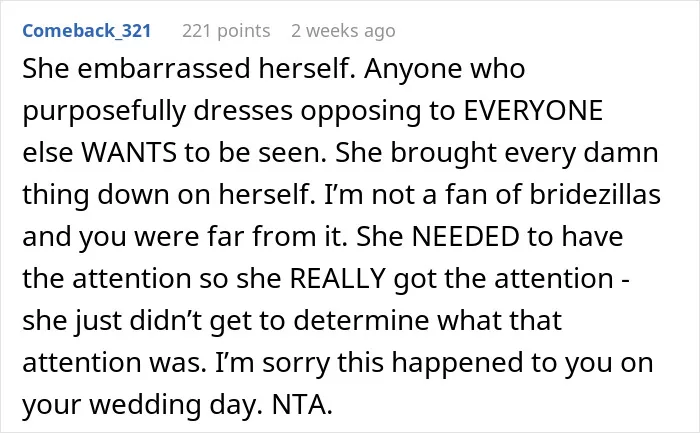Click the word dresses
700x433 pixels.
[243, 110]
